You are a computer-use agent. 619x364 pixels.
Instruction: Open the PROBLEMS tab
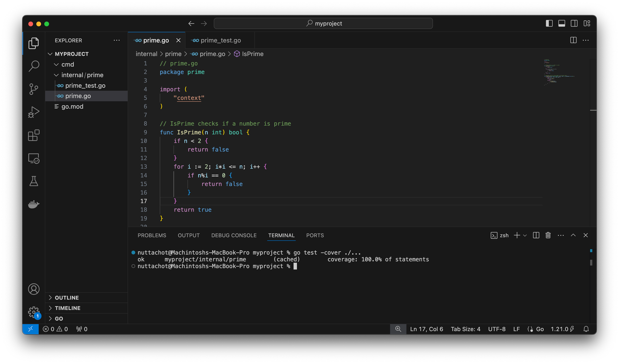tap(152, 235)
